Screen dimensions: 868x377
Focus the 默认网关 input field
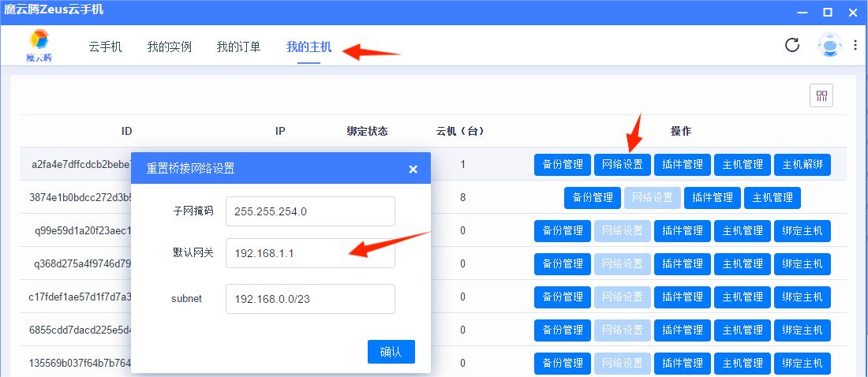pyautogui.click(x=309, y=253)
